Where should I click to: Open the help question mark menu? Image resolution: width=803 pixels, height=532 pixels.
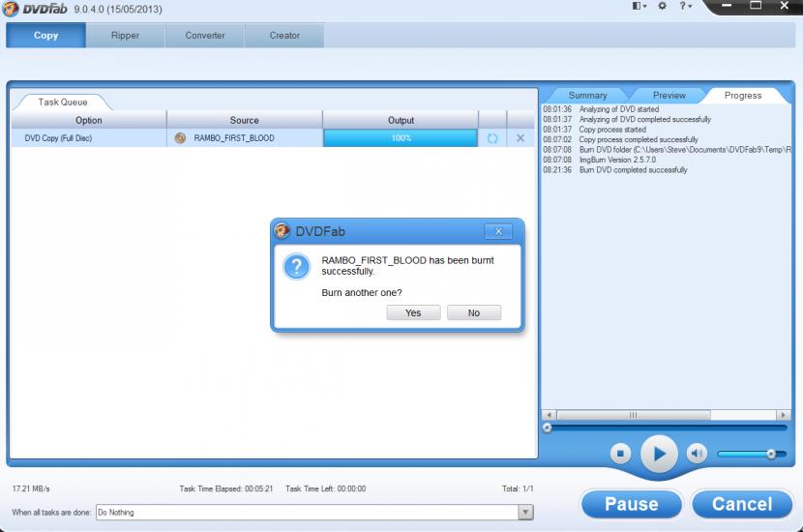coord(685,6)
